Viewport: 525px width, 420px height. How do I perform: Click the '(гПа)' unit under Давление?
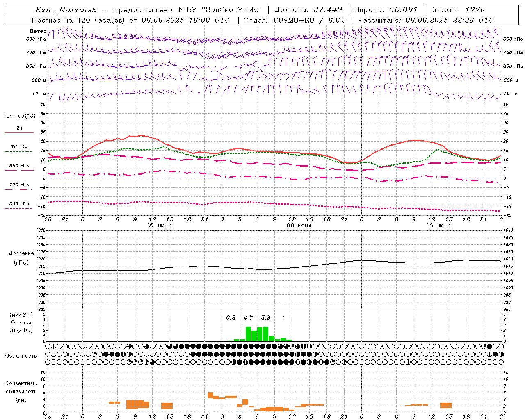(x=21, y=263)
